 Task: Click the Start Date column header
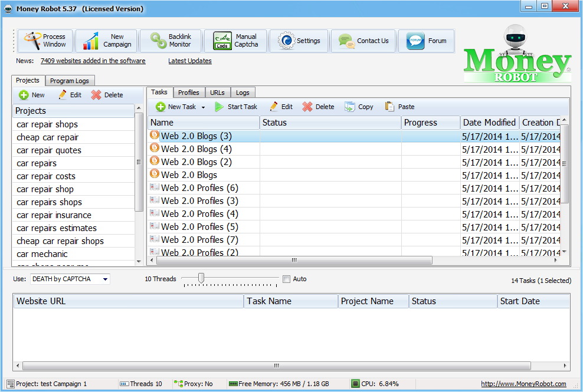tap(533, 301)
